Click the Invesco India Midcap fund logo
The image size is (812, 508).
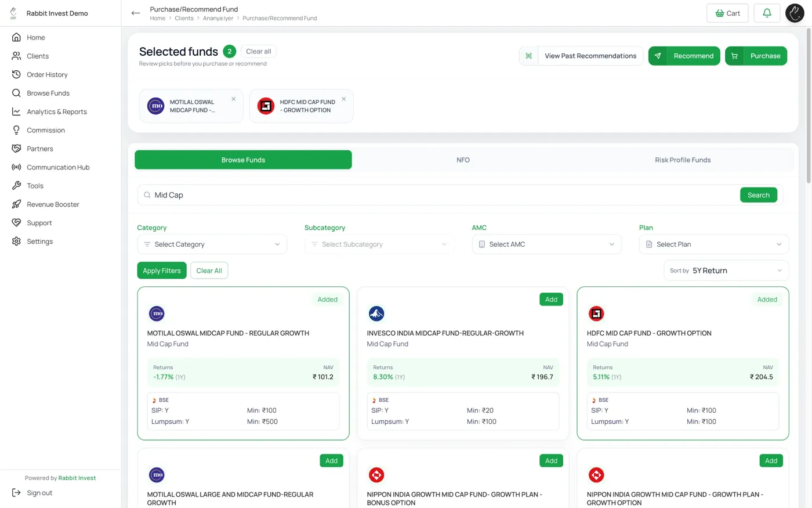click(376, 314)
